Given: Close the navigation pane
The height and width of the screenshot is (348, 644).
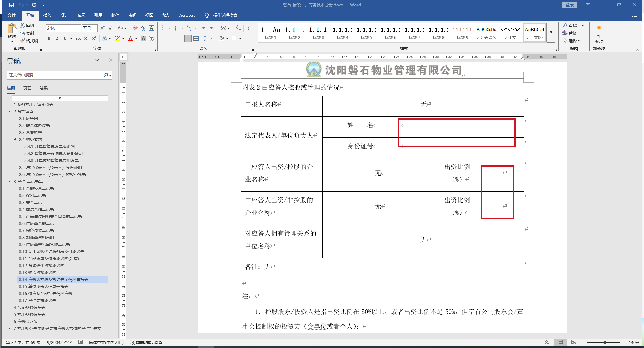Looking at the screenshot, I should pos(111,60).
